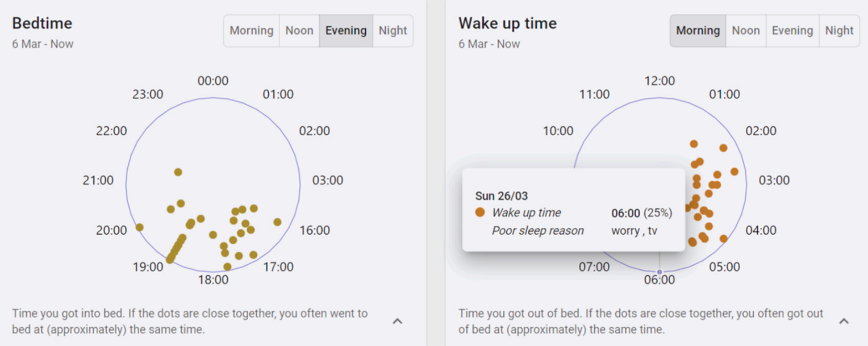Screen dimensions: 868x346
Task: Show Night range on Bedtime chart
Action: click(x=393, y=31)
